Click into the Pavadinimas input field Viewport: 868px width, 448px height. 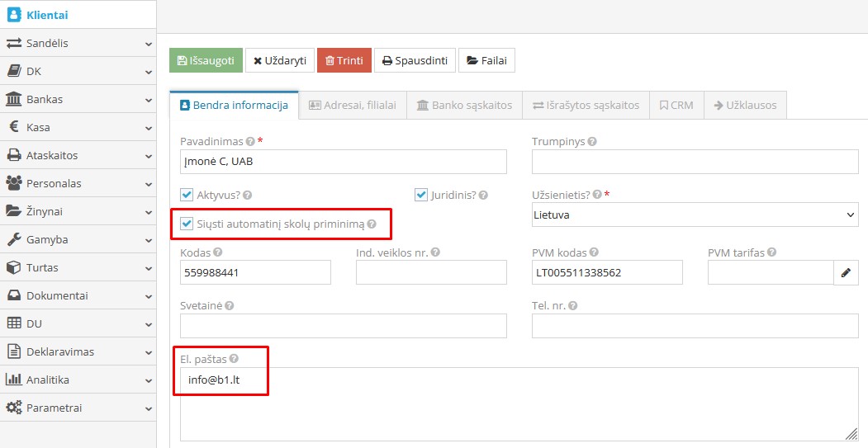pos(343,162)
